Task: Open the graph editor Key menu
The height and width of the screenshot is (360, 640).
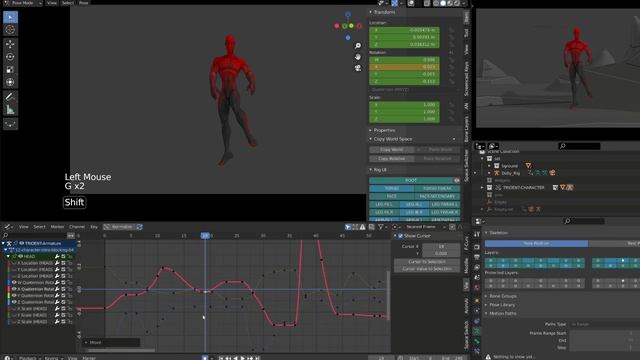Action: click(94, 227)
